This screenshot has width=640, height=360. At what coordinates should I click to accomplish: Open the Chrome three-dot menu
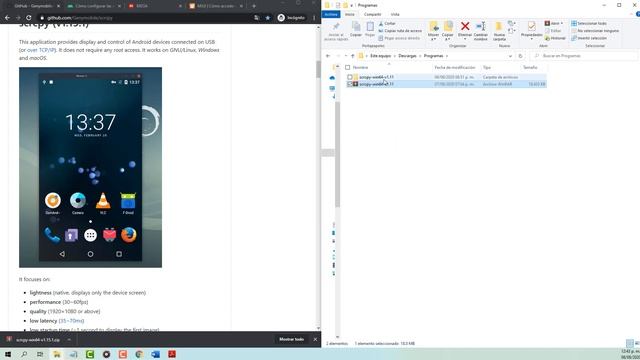[314, 18]
